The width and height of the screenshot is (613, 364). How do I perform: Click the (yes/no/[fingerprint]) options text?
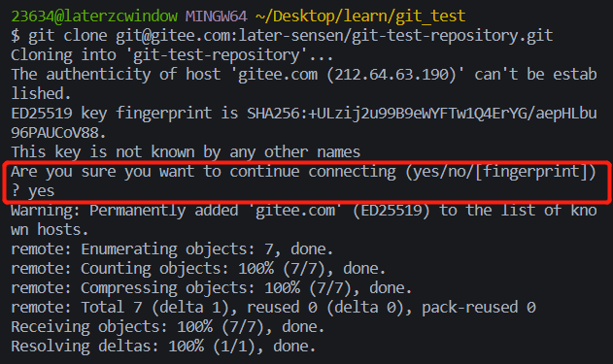click(500, 172)
